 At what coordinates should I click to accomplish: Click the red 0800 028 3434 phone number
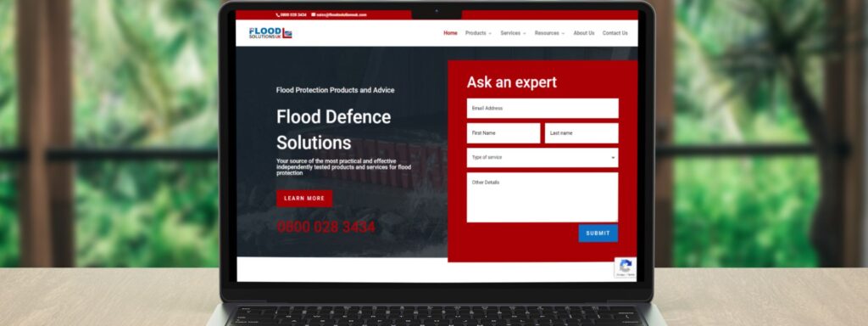(x=326, y=227)
